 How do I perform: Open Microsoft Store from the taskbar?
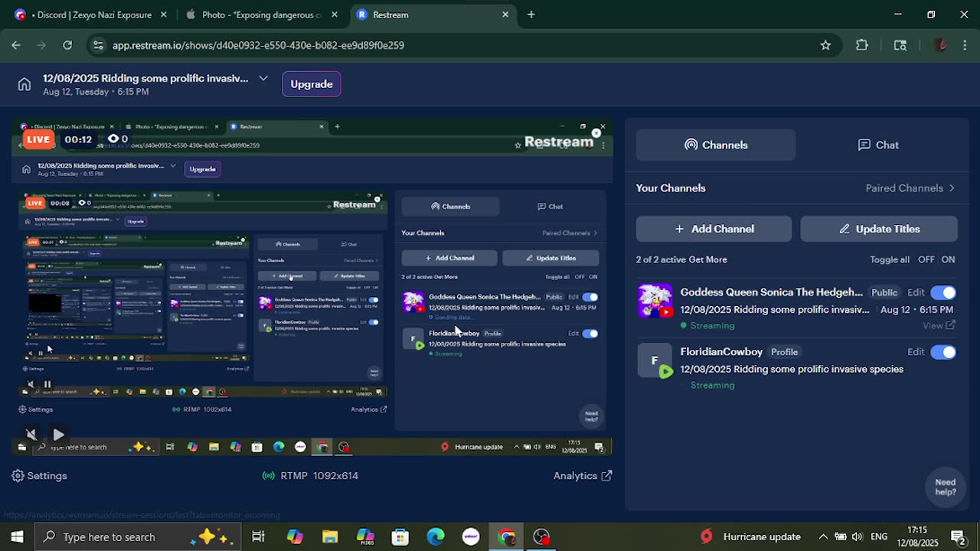coord(400,536)
